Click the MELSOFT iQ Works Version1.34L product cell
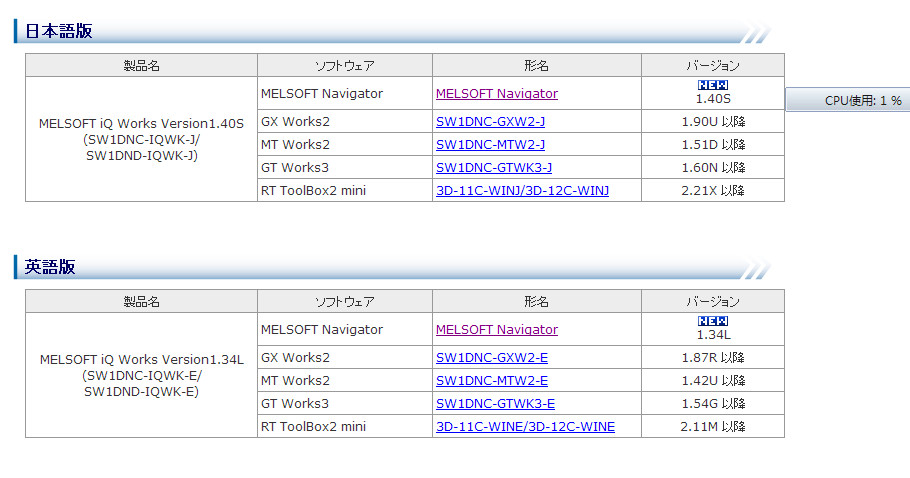Screen dimensions: 910x478 point(141,375)
